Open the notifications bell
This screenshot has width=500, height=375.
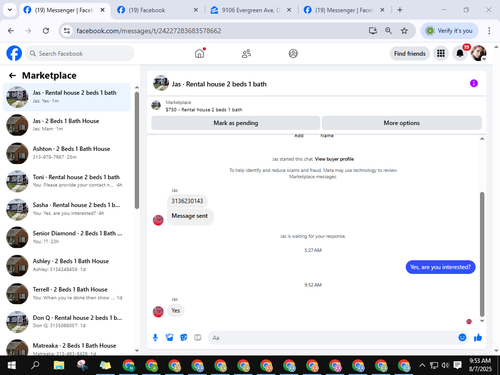click(x=460, y=53)
